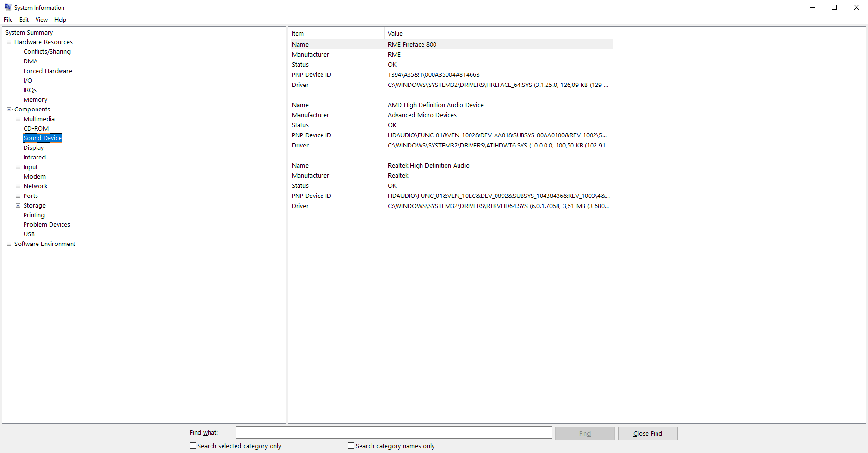Select USB tree item
Screen dimensions: 868x453
(x=29, y=234)
